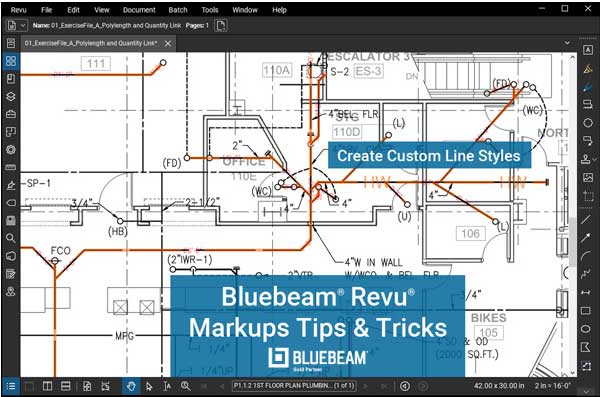Open the Revu menu
The width and height of the screenshot is (600, 397).
19,10
